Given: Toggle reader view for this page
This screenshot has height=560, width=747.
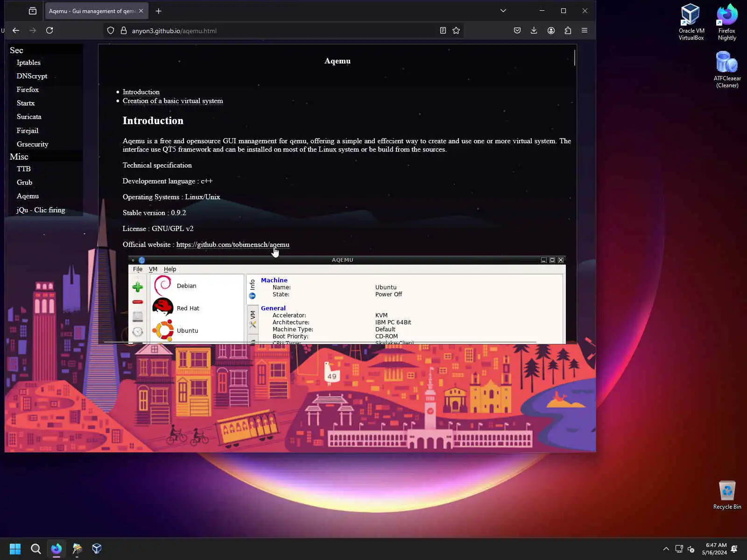Looking at the screenshot, I should click(x=443, y=30).
